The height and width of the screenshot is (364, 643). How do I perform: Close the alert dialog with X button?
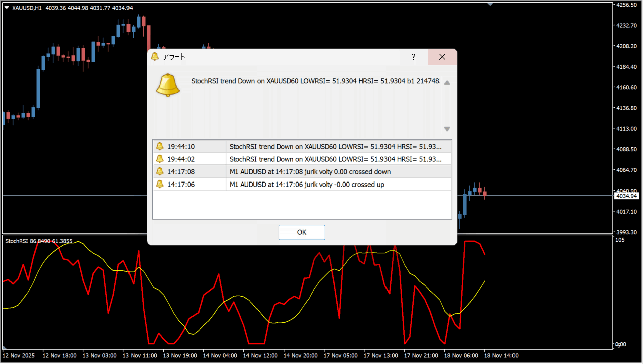tap(442, 57)
